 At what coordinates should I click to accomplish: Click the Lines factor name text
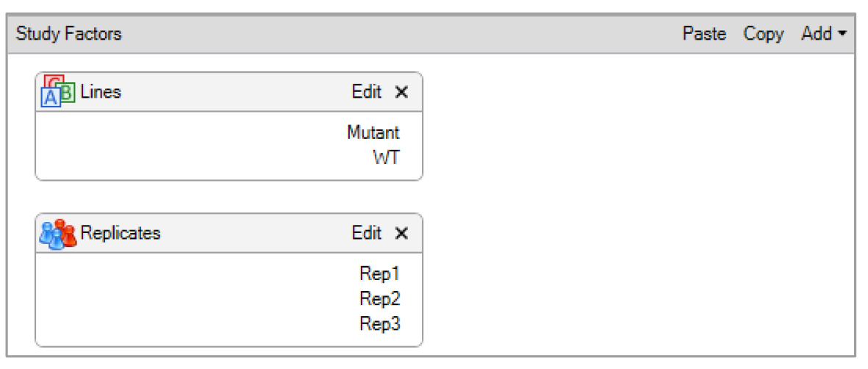point(101,92)
